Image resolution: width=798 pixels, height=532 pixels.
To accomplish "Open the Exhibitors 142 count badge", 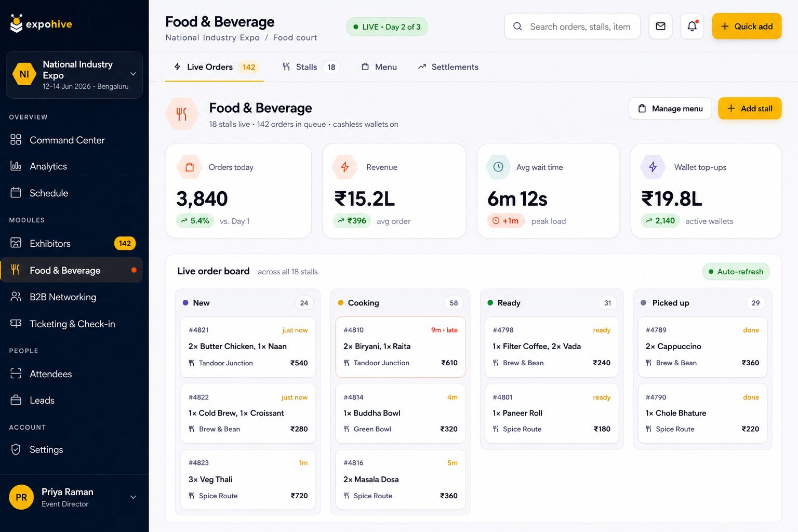I will 125,243.
